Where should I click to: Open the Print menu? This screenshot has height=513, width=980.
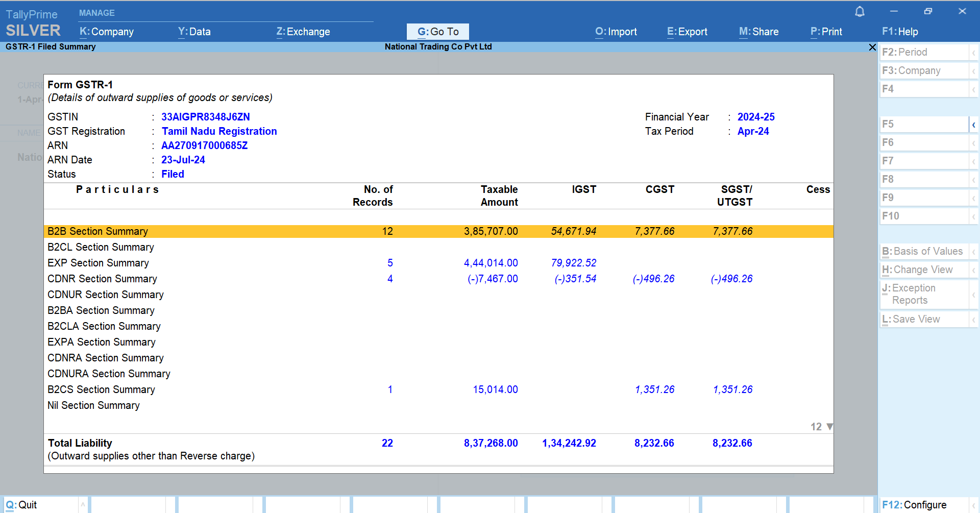point(826,32)
